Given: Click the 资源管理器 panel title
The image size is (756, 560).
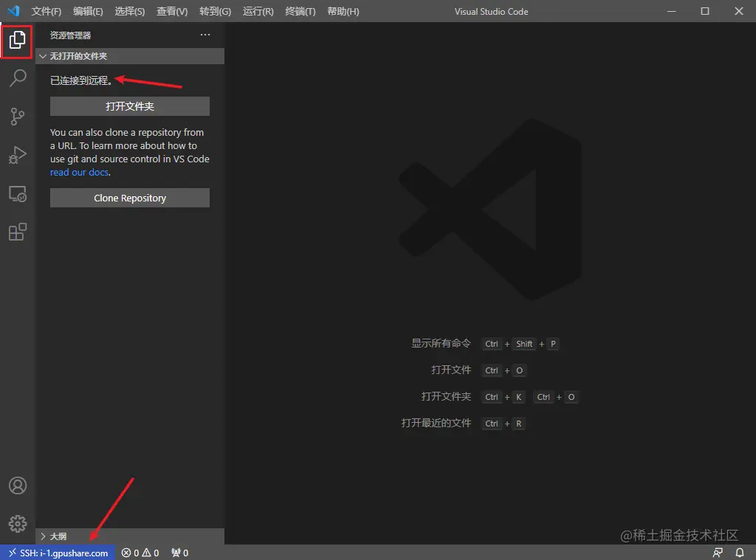Looking at the screenshot, I should [70, 35].
